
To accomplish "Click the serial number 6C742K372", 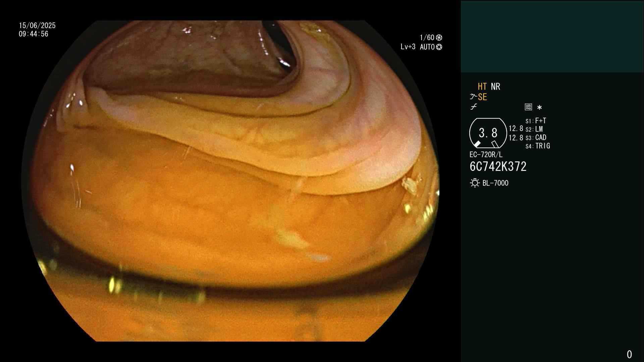I will coord(498,167).
